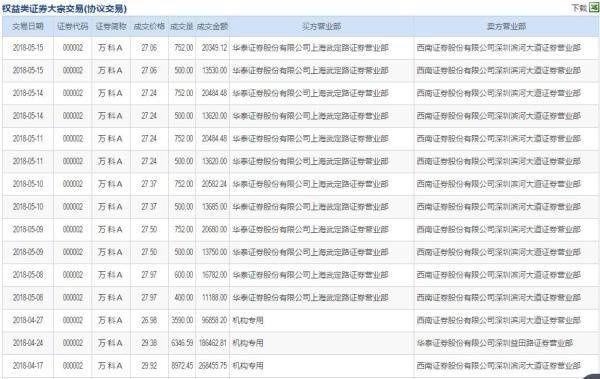600x379 pixels.
Task: Select the amount cell 20349.12
Action: click(x=214, y=48)
